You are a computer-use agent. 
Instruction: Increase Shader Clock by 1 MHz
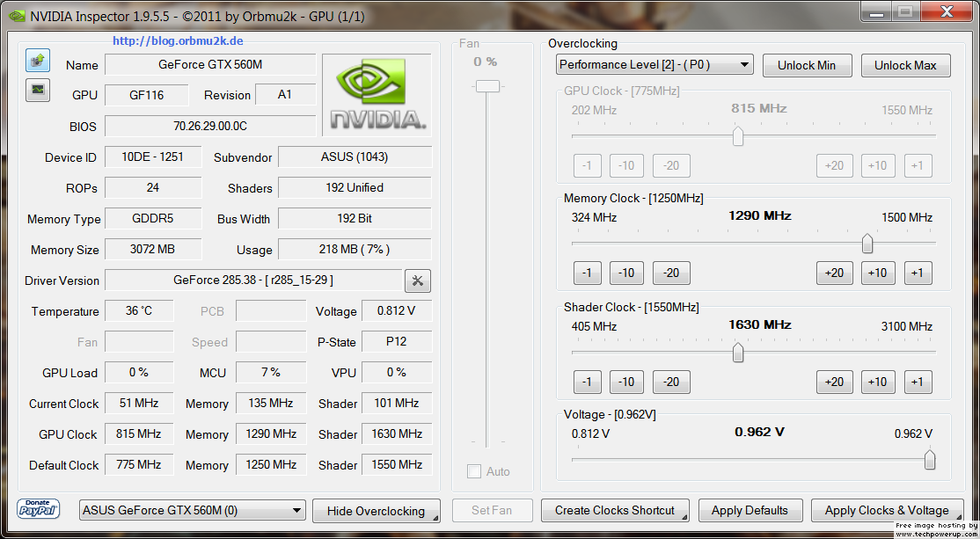tap(918, 382)
